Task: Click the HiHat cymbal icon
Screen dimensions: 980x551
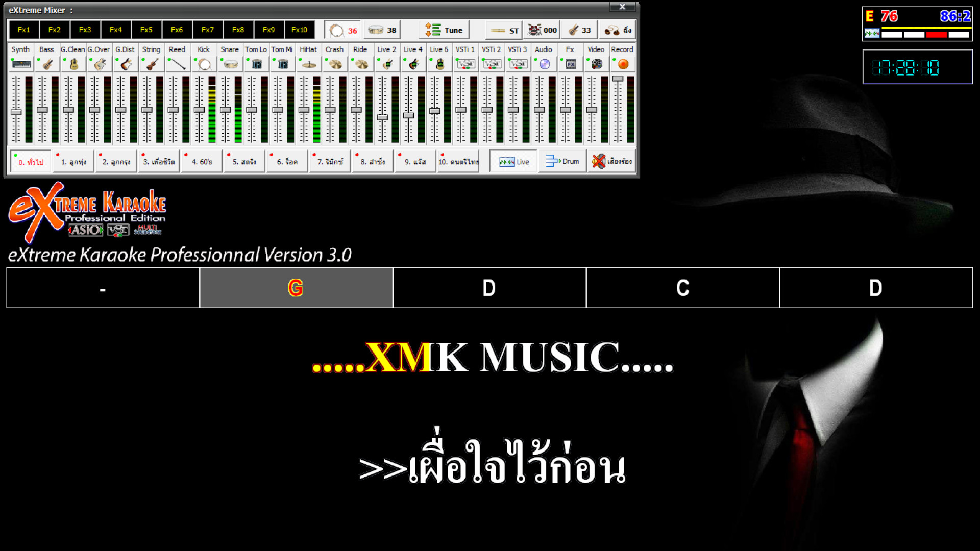Action: 308,64
